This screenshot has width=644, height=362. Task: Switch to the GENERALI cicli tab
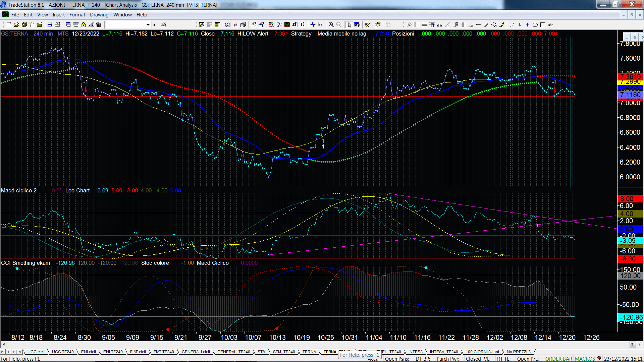(196, 352)
